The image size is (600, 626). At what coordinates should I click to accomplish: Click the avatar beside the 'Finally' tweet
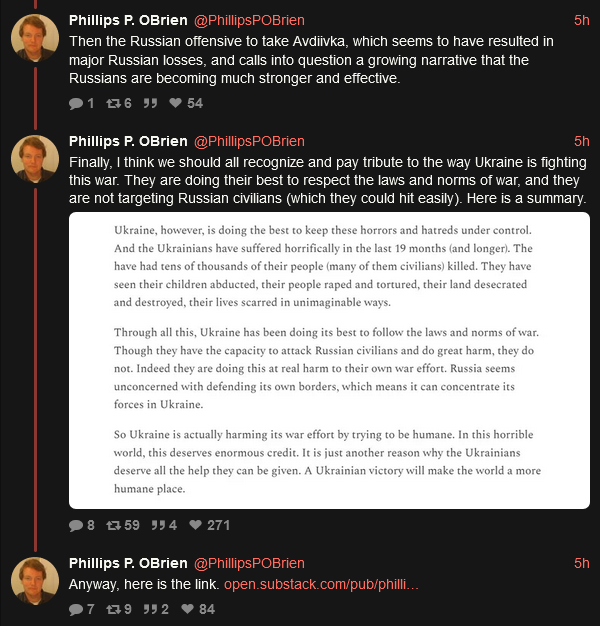(x=33, y=159)
